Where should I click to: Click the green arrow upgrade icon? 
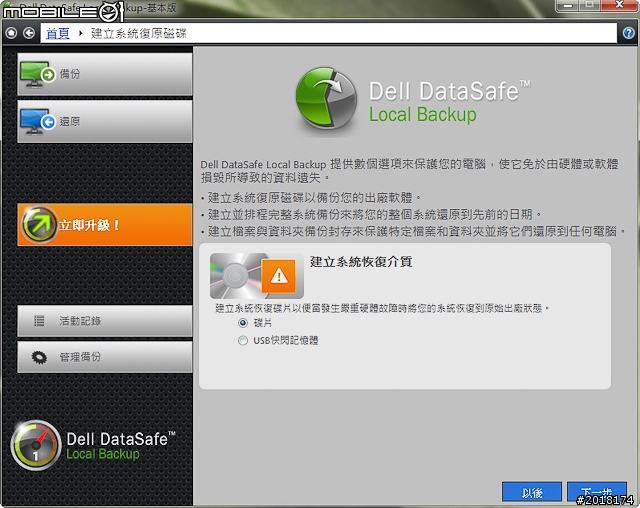point(40,225)
